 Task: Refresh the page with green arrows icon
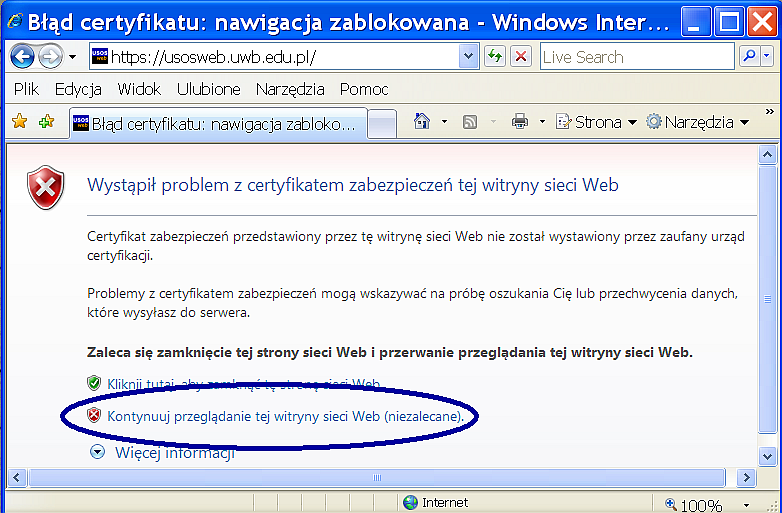pos(495,56)
